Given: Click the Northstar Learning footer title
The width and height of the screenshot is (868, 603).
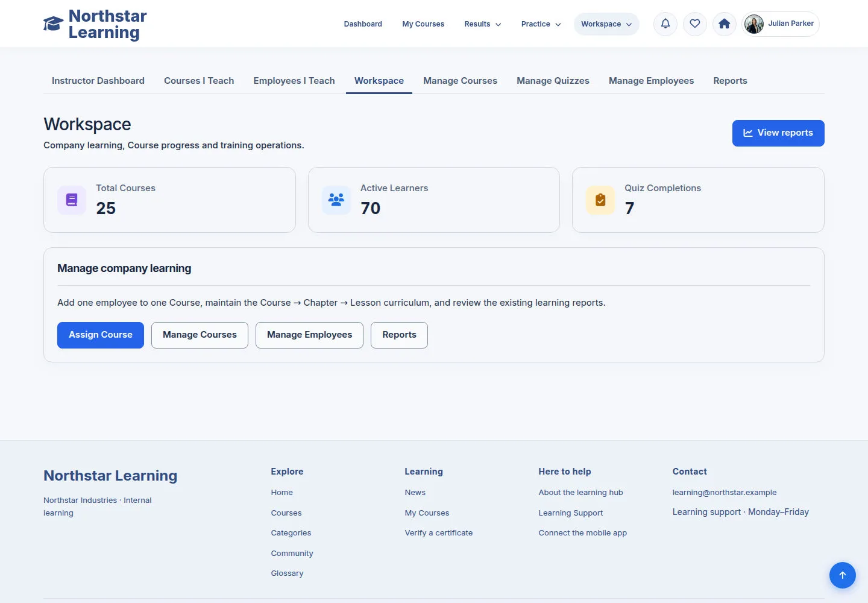Looking at the screenshot, I should coord(110,476).
